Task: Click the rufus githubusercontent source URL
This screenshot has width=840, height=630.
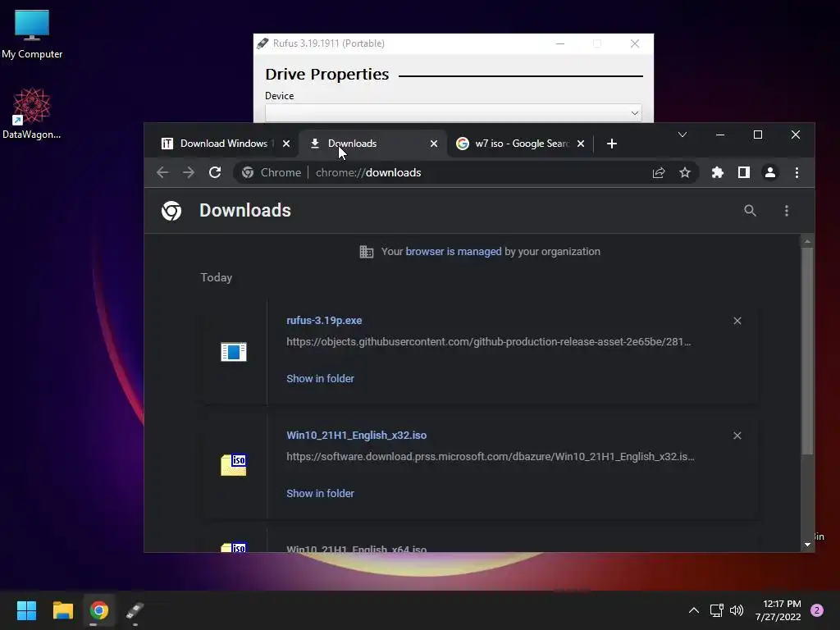Action: tap(489, 342)
